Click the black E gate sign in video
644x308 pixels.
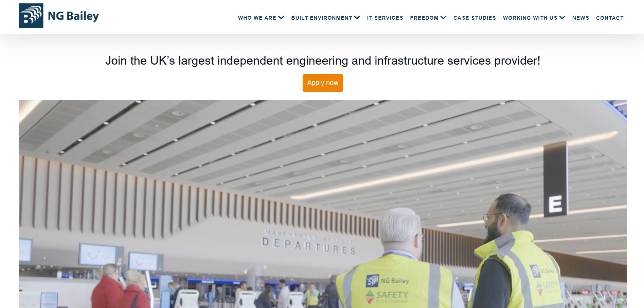click(x=555, y=179)
